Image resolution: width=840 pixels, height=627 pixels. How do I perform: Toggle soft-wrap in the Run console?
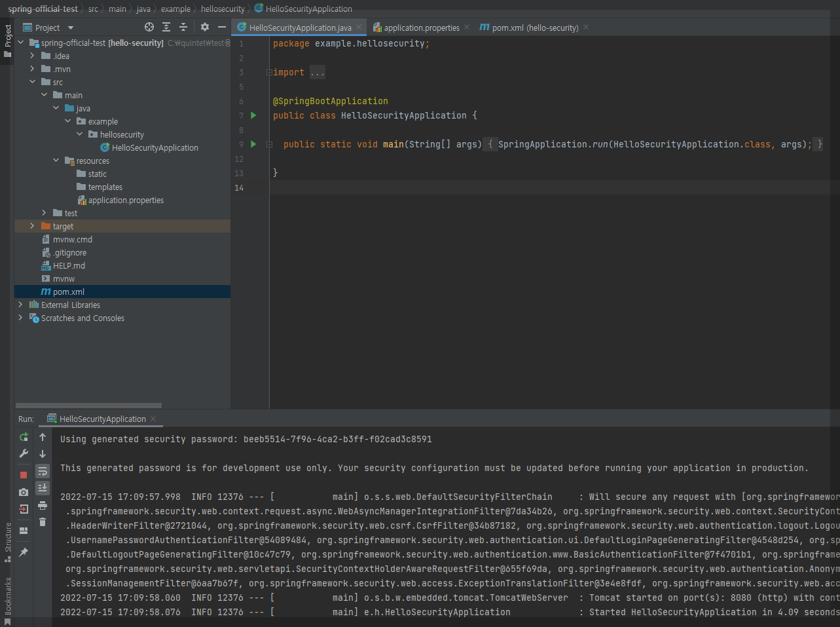43,471
